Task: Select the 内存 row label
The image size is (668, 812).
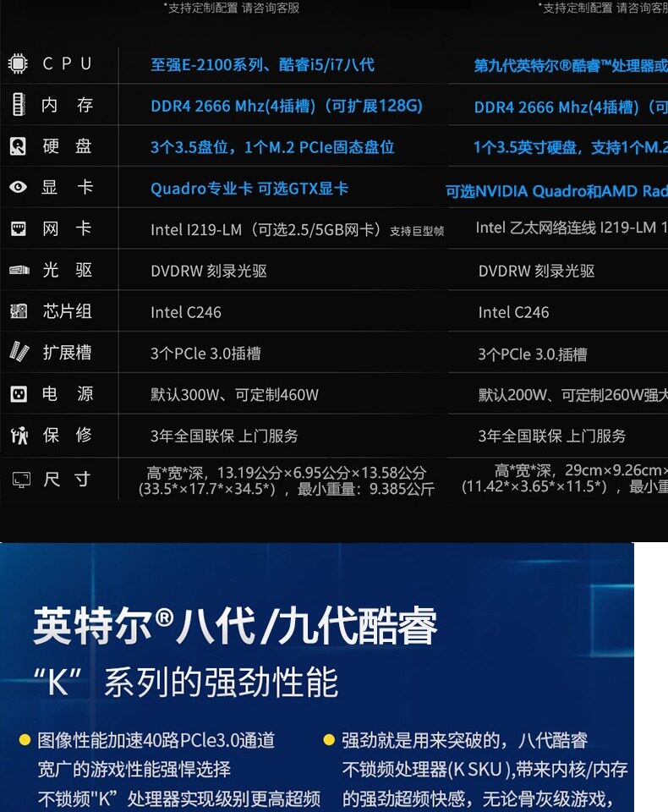Action: click(68, 105)
